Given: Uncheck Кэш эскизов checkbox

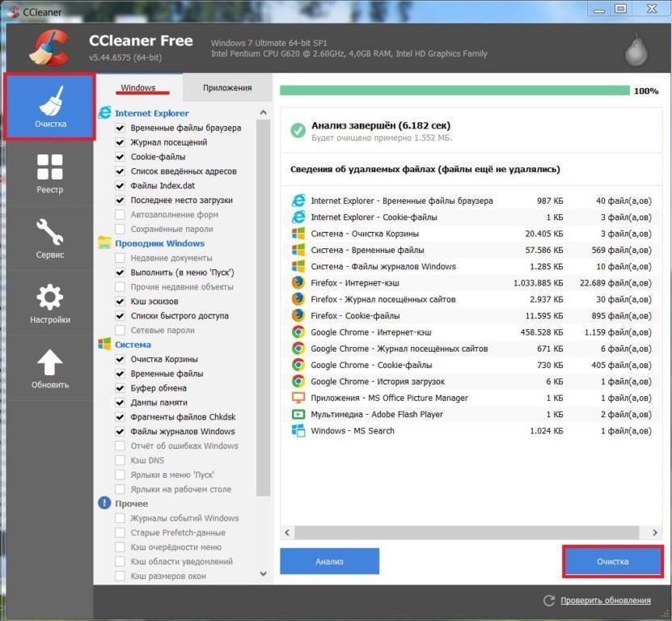Looking at the screenshot, I should coord(120,302).
